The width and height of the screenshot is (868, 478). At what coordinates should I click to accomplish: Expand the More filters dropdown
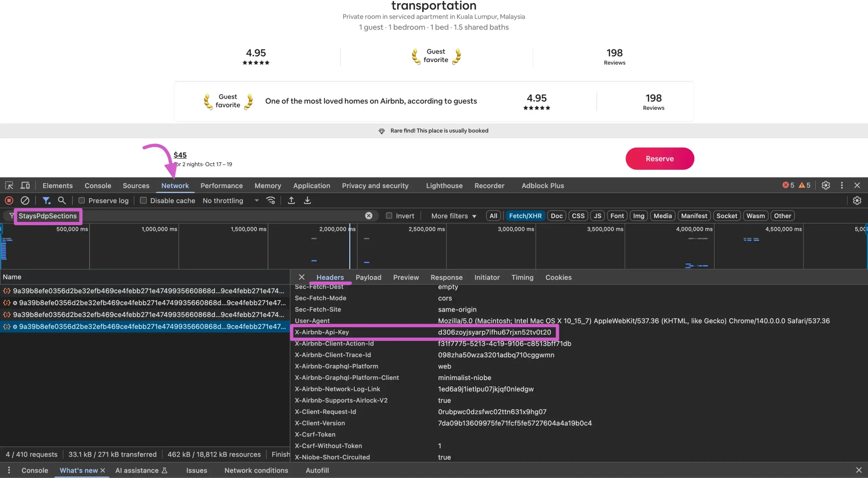(x=453, y=216)
